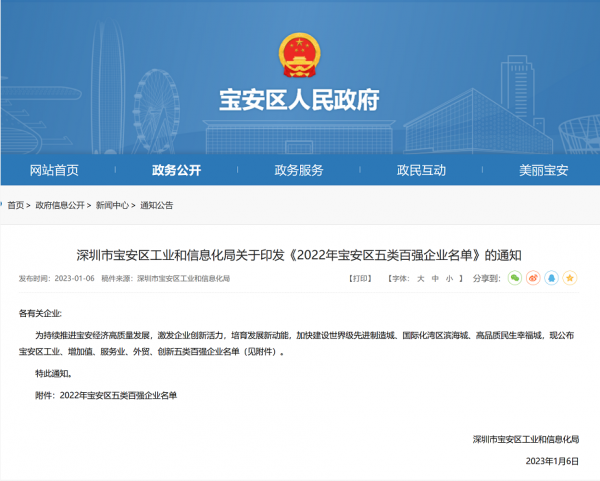This screenshot has height=481, width=600.
Task: Click the home location icon in breadcrumb
Action: pyautogui.click(x=11, y=205)
